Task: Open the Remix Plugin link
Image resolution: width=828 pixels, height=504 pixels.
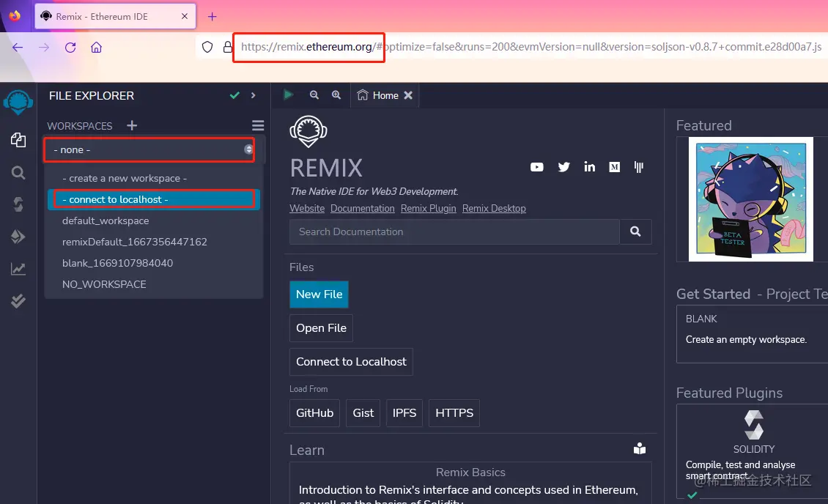Action: (x=428, y=209)
